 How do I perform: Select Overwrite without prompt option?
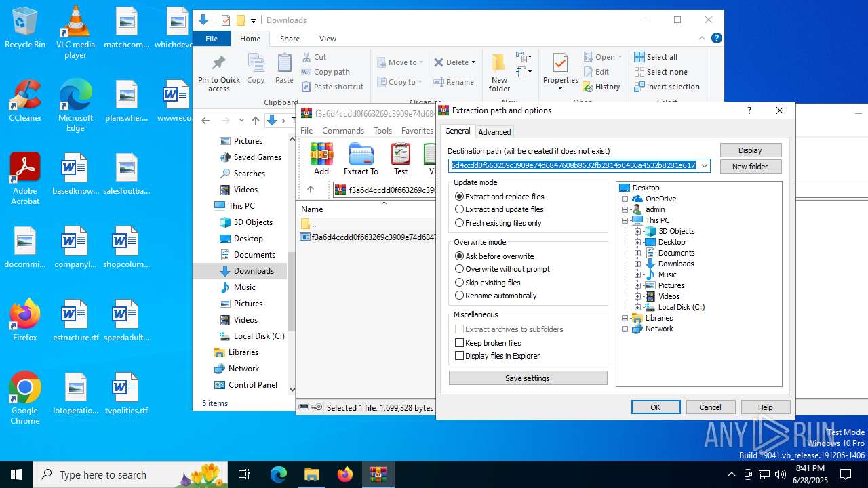(502, 269)
